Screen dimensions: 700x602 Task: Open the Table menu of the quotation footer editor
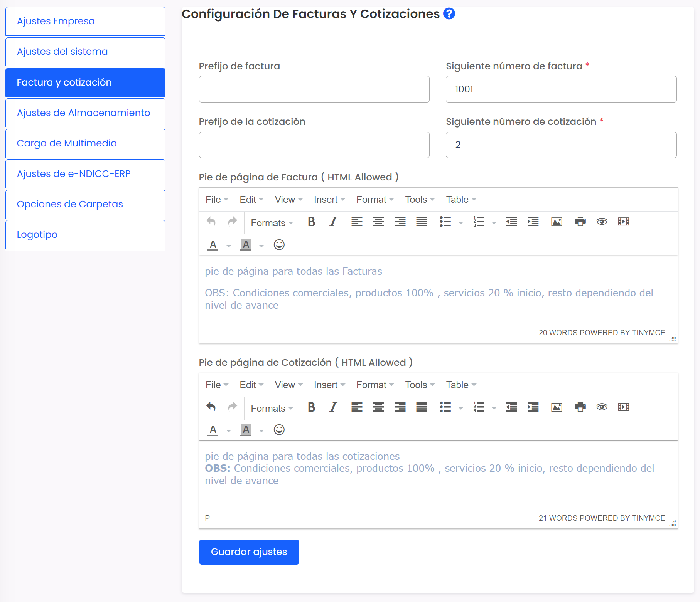461,385
